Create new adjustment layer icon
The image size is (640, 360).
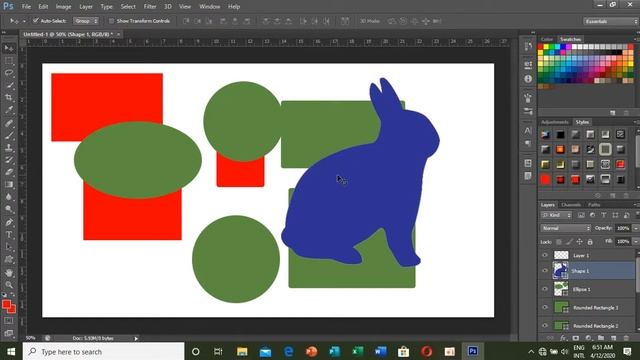point(588,338)
